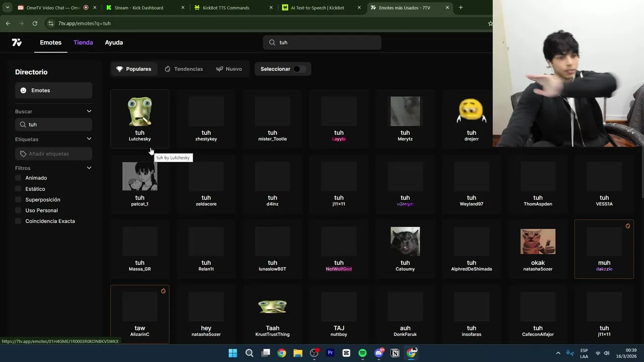Open the tuh emote by Lutchesky

point(140,119)
